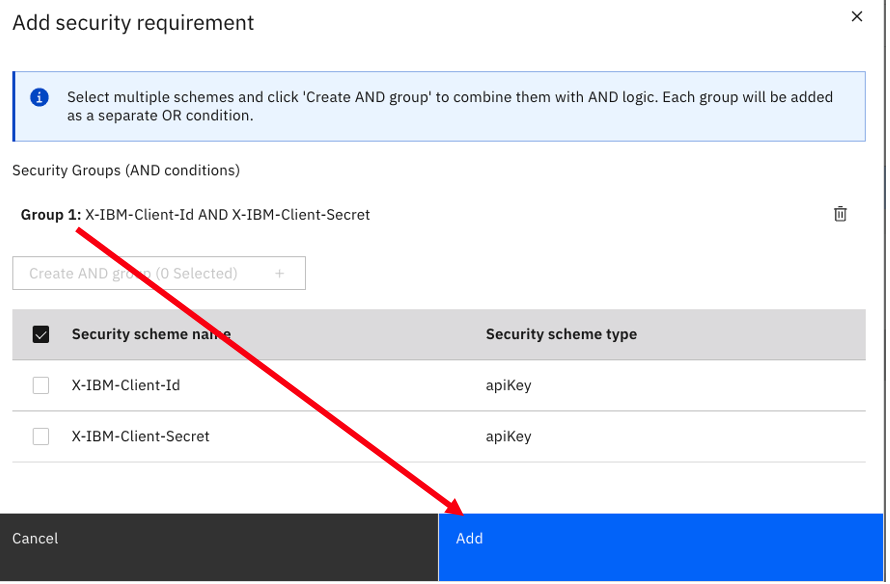This screenshot has height=584, width=890.
Task: Click the Add security requirement title
Action: pos(133,23)
